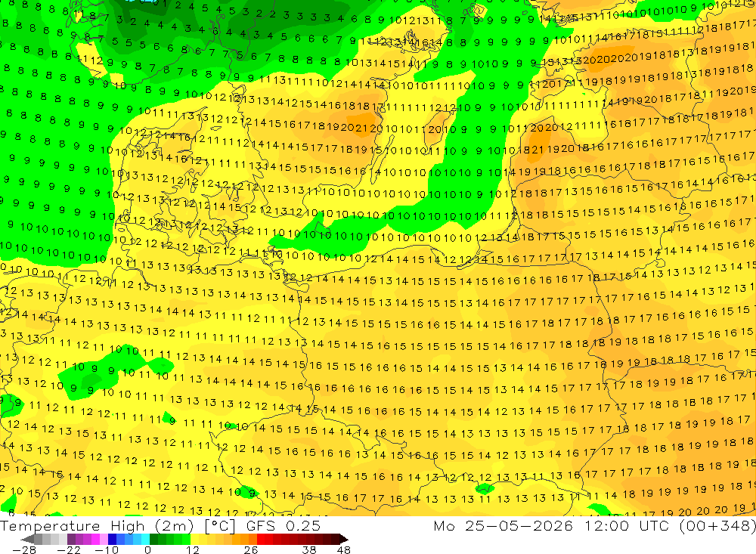
Task: Click the '48' legend scale label
Action: pos(344,549)
